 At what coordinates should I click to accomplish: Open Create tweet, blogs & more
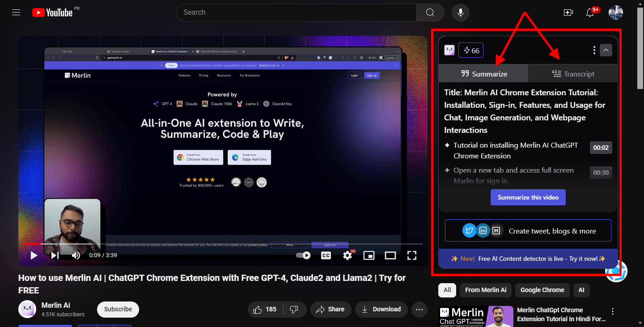(528, 231)
